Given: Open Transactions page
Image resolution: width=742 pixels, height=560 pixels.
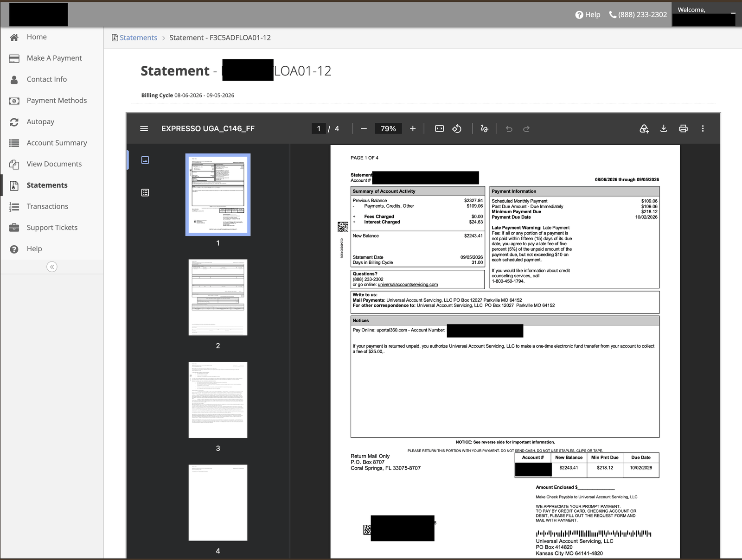Looking at the screenshot, I should tap(47, 206).
